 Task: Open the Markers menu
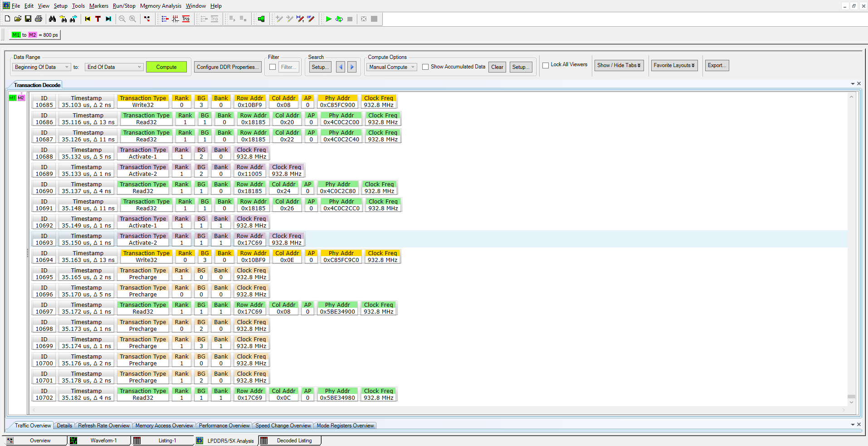coord(99,6)
